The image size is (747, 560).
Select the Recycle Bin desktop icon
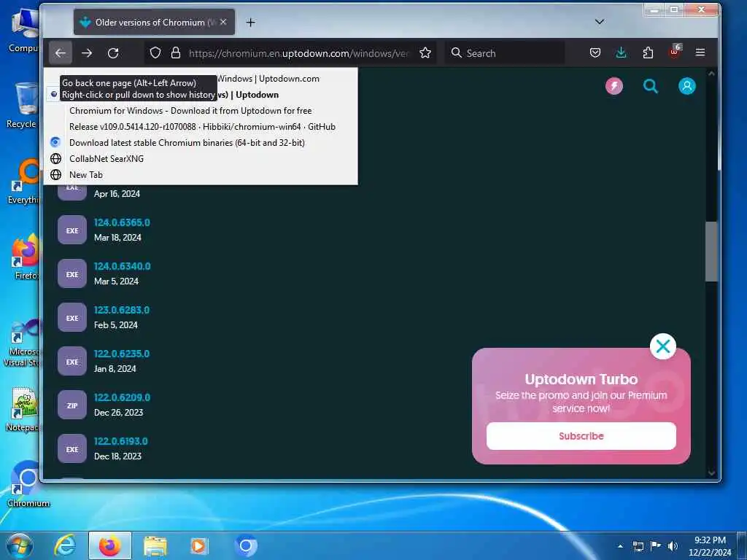[x=22, y=105]
